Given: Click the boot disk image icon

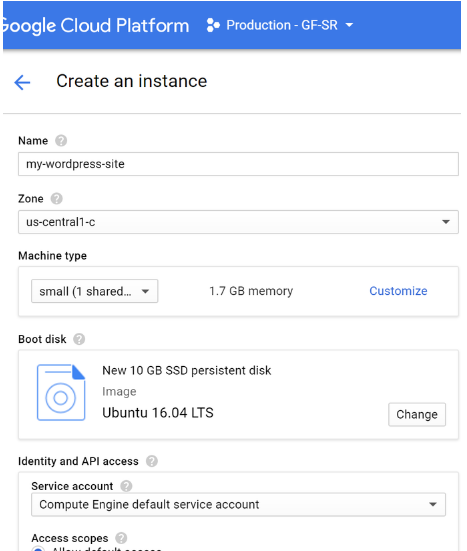Looking at the screenshot, I should point(61,392).
